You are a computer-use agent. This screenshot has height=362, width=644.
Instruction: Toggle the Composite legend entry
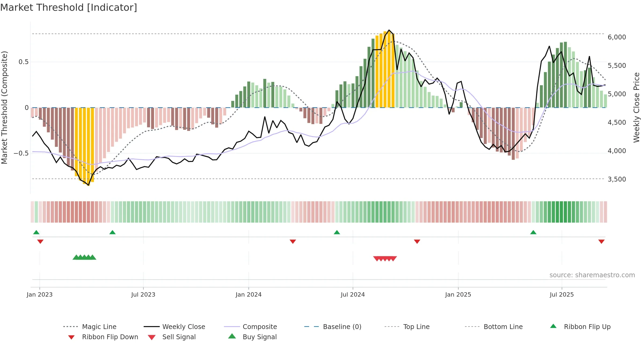click(x=250, y=327)
